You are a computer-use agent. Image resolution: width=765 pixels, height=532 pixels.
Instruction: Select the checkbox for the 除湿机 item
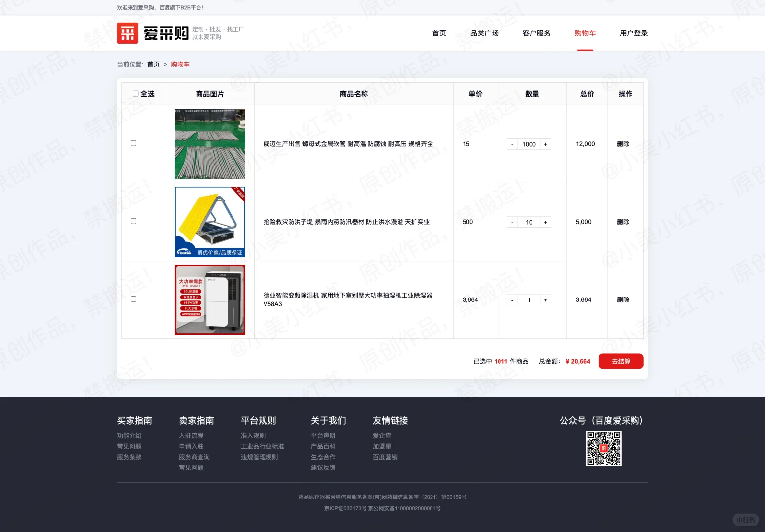[133, 299]
